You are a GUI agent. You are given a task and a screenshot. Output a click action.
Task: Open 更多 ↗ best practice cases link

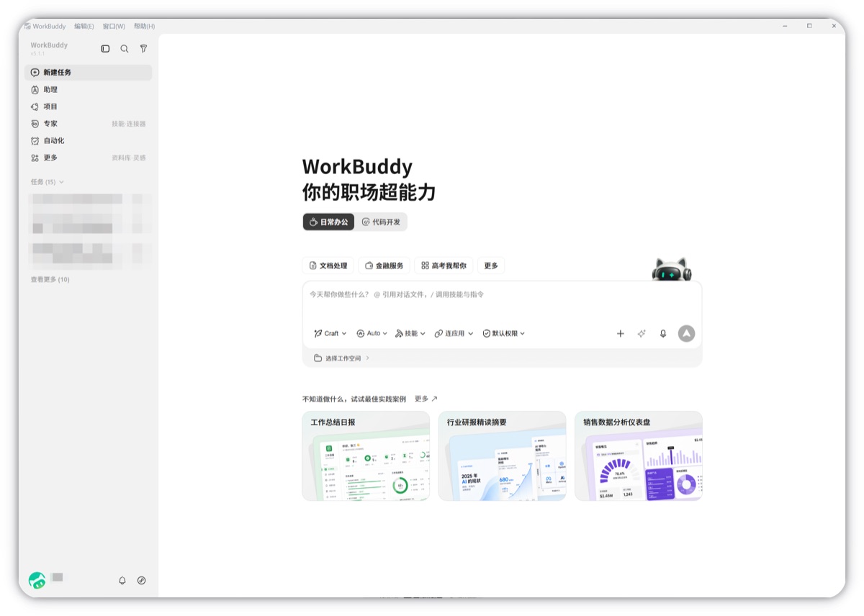[426, 399]
